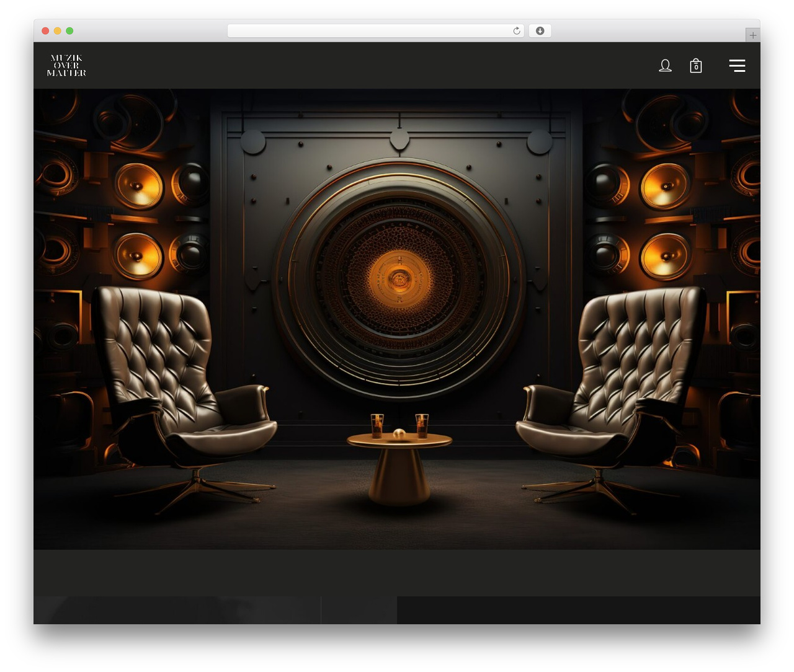Viewport: 794px width, 672px height.
Task: Open the hamburger navigation menu
Action: point(737,66)
